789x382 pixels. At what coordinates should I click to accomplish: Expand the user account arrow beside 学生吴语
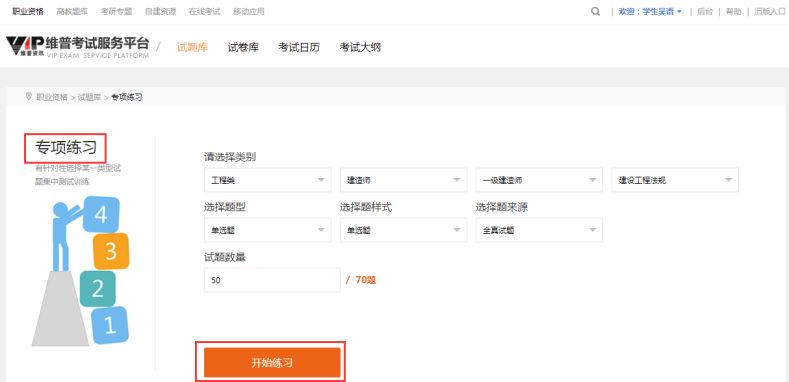(679, 12)
